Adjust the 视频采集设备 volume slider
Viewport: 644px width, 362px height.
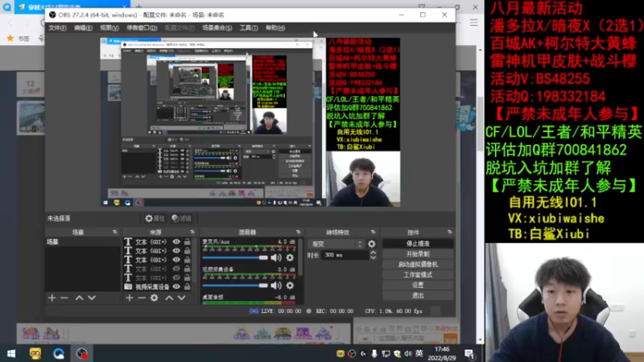235,286
